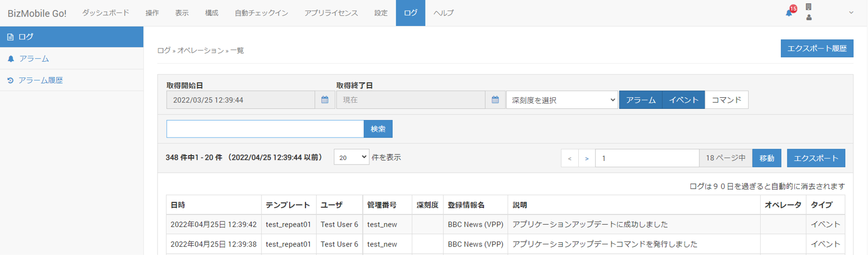Click the user account icon at top right

click(809, 18)
